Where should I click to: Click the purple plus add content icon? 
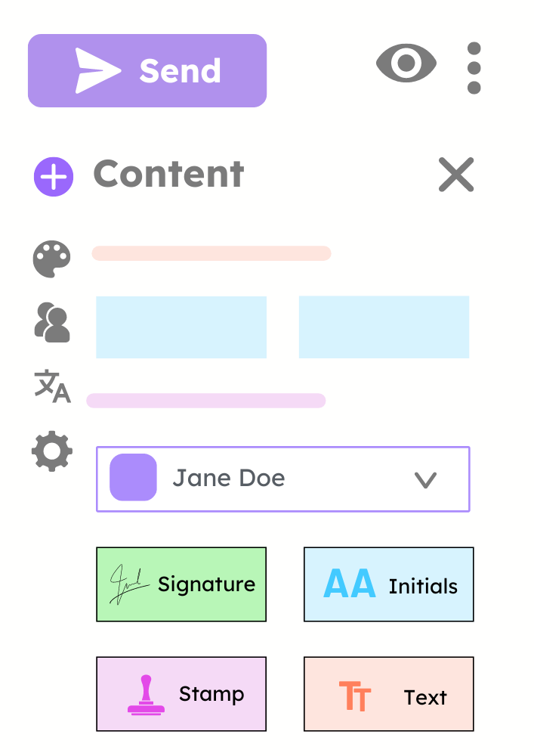coord(54,177)
